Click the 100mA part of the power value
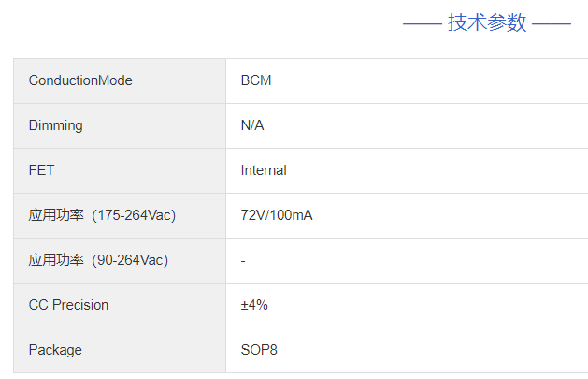The image size is (588, 379). 292,215
